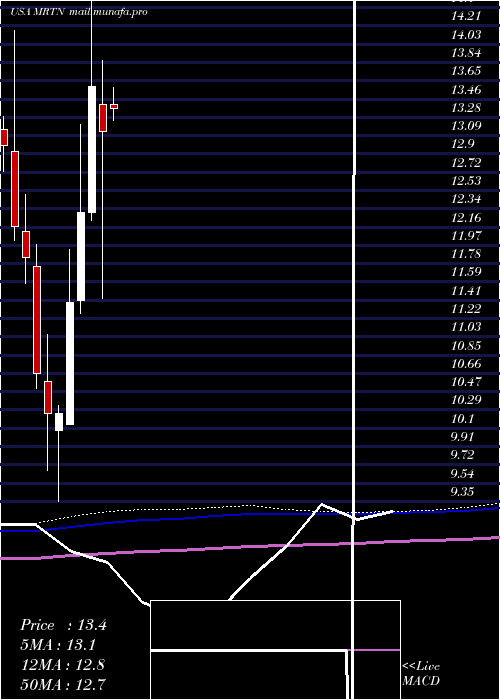Click the small red last candlestick near 13.28
500x700 pixels.
(114, 106)
